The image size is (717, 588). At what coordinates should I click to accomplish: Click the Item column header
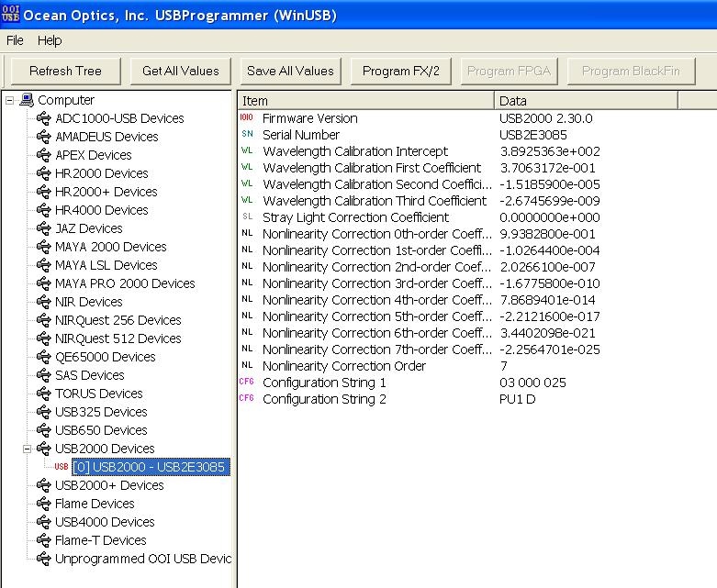click(x=365, y=101)
